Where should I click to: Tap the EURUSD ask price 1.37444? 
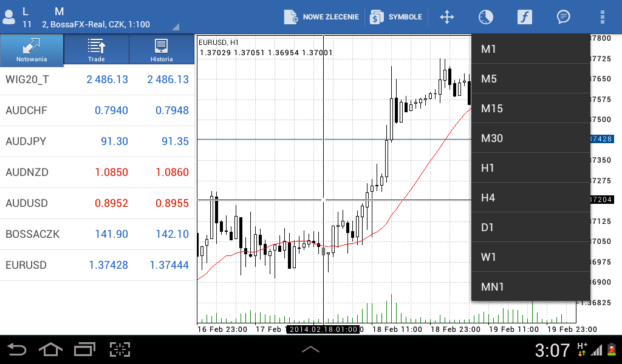click(x=169, y=265)
